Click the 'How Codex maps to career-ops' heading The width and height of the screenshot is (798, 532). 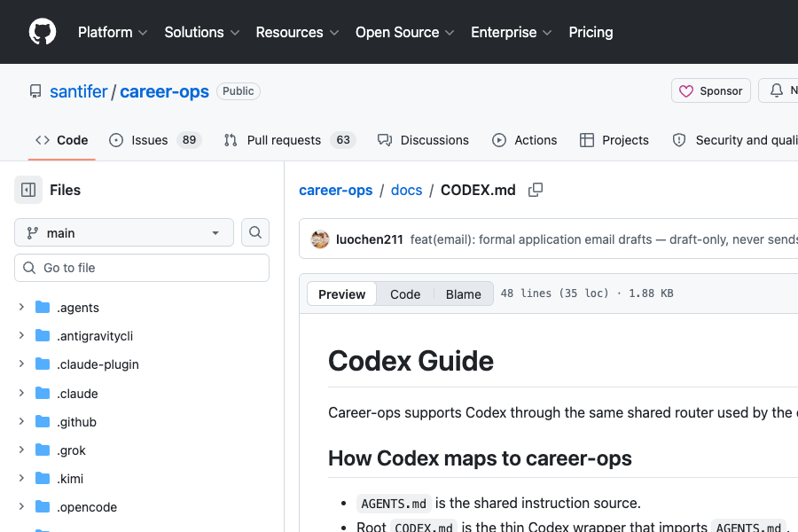(x=480, y=458)
